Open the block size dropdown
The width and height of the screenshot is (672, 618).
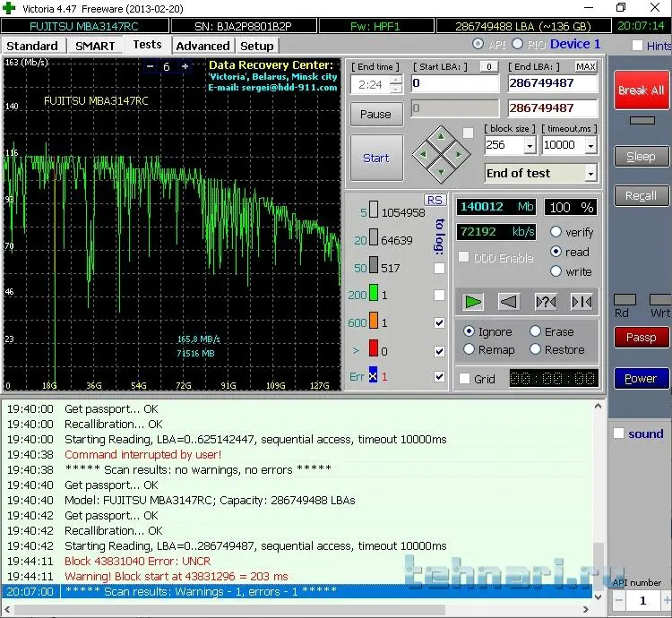[529, 145]
